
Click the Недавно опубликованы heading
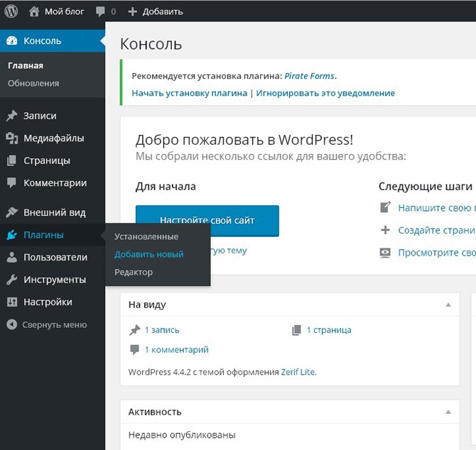pos(182,435)
